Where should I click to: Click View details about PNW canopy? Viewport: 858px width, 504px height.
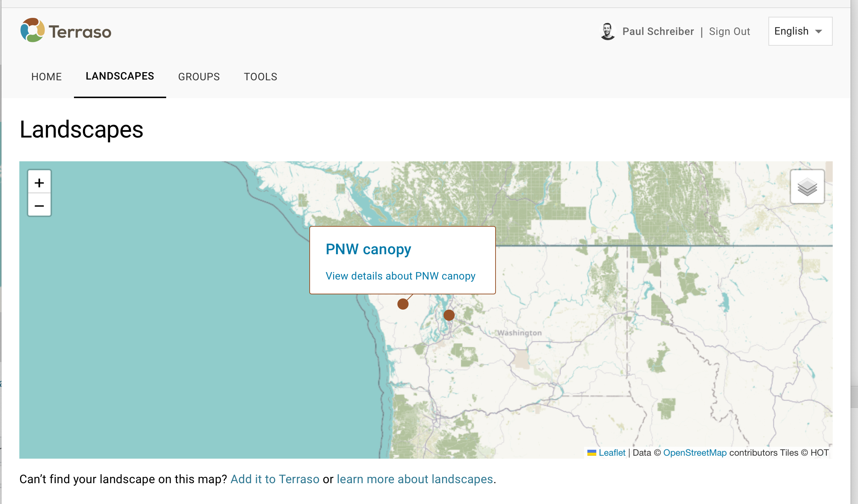(x=400, y=276)
